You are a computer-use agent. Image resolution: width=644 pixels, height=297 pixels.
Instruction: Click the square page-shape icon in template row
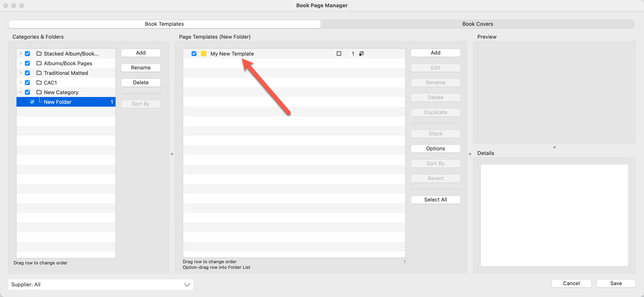339,54
